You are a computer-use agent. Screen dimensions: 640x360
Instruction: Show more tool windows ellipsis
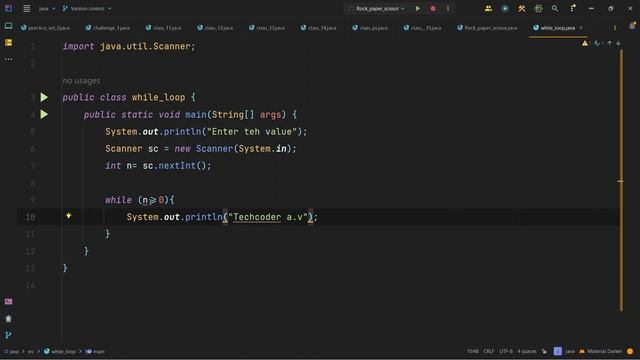(8, 59)
